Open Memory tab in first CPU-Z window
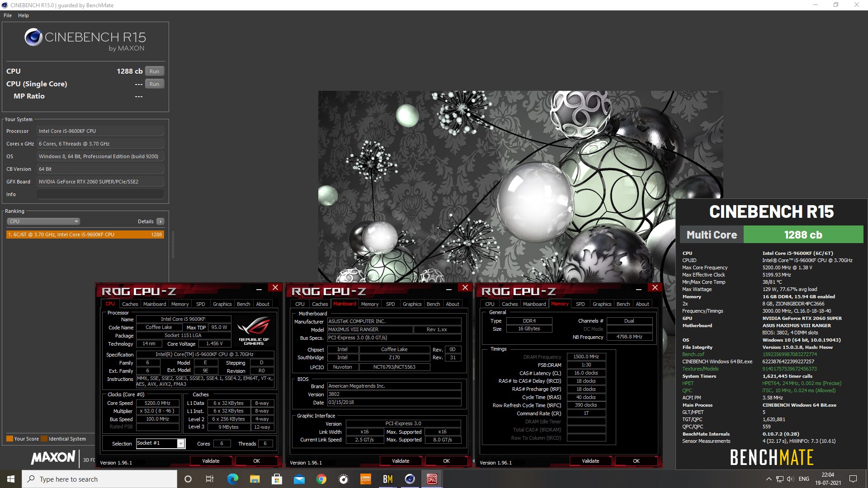Image resolution: width=868 pixels, height=488 pixels. (x=180, y=304)
